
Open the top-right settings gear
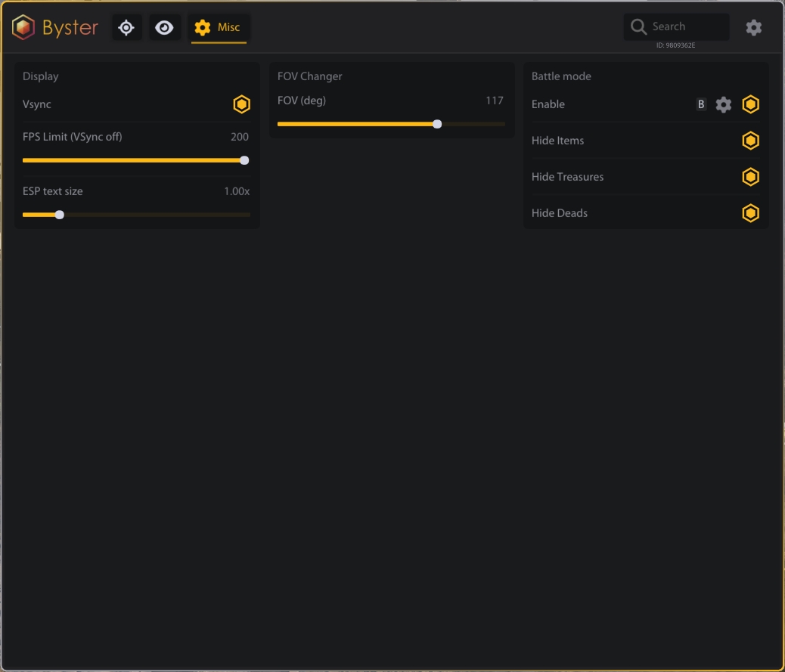point(753,27)
